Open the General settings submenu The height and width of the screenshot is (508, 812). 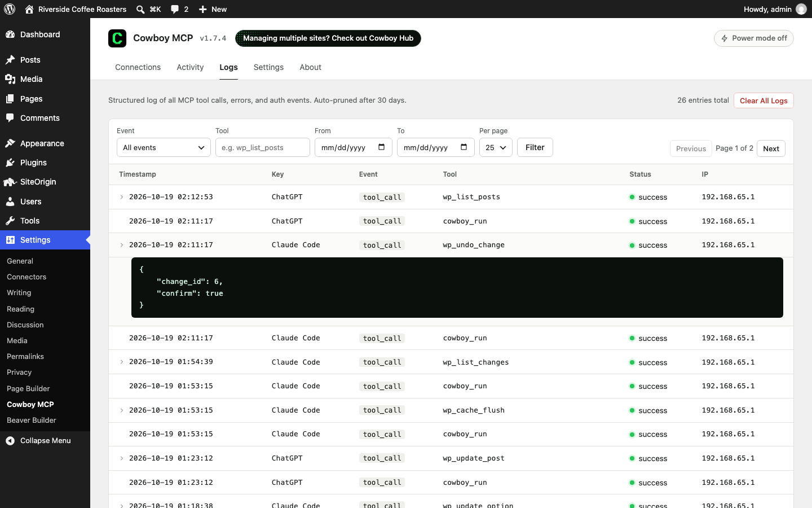(20, 261)
